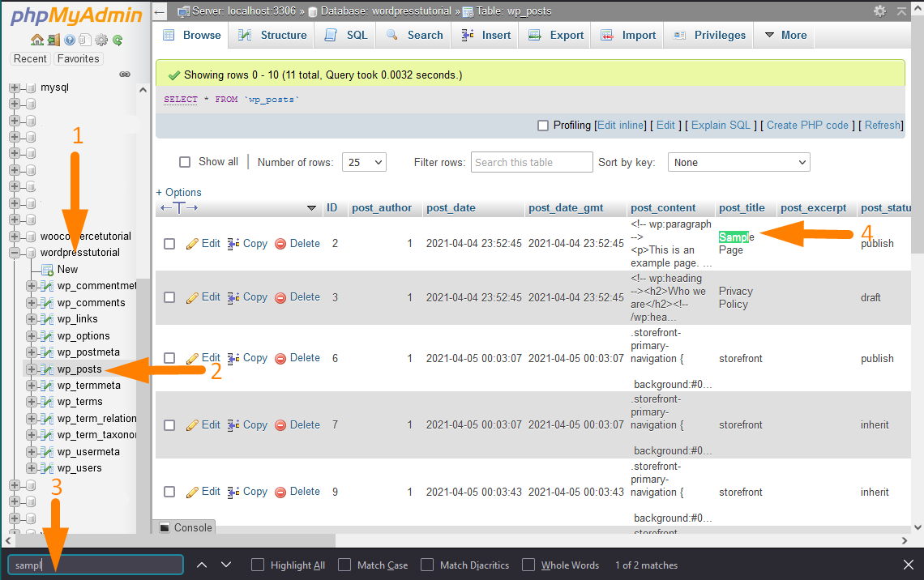Viewport: 924px width, 580px height.
Task: Open the Import tab
Action: 628,36
